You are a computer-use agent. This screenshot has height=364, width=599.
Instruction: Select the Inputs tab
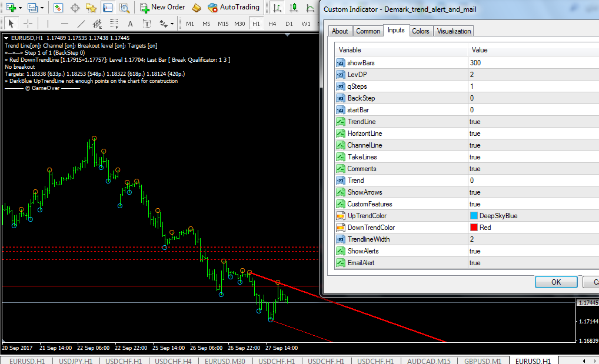396,30
